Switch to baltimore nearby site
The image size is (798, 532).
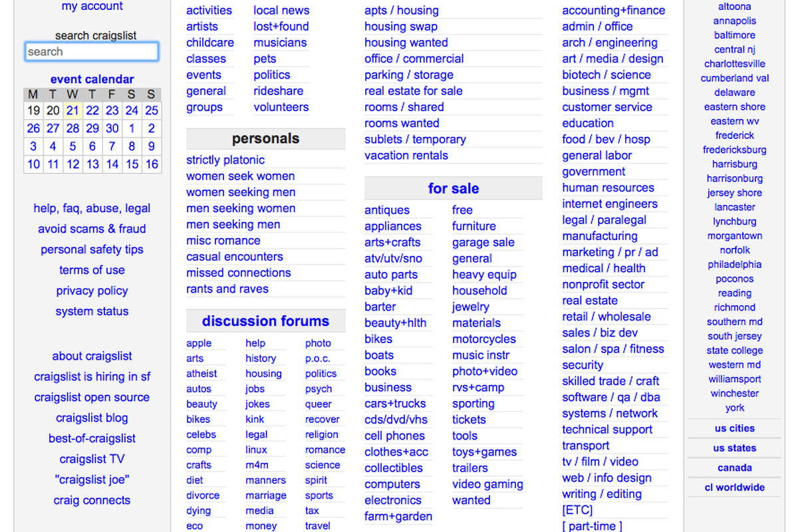coord(735,35)
